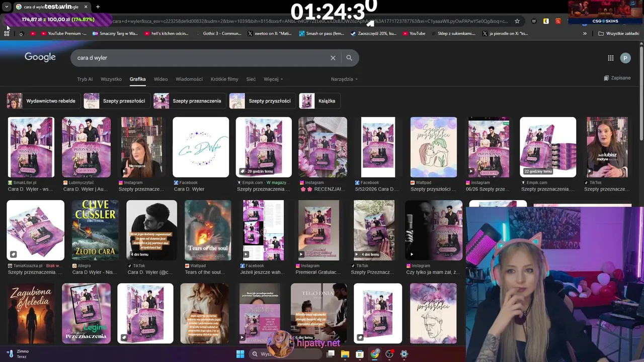Screen dimensions: 644x362
Task: Open the 'Zapisane' saved items
Action: tap(617, 78)
